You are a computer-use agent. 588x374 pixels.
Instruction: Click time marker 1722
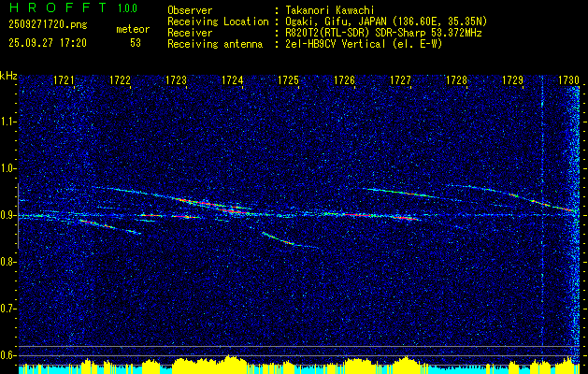(x=120, y=79)
